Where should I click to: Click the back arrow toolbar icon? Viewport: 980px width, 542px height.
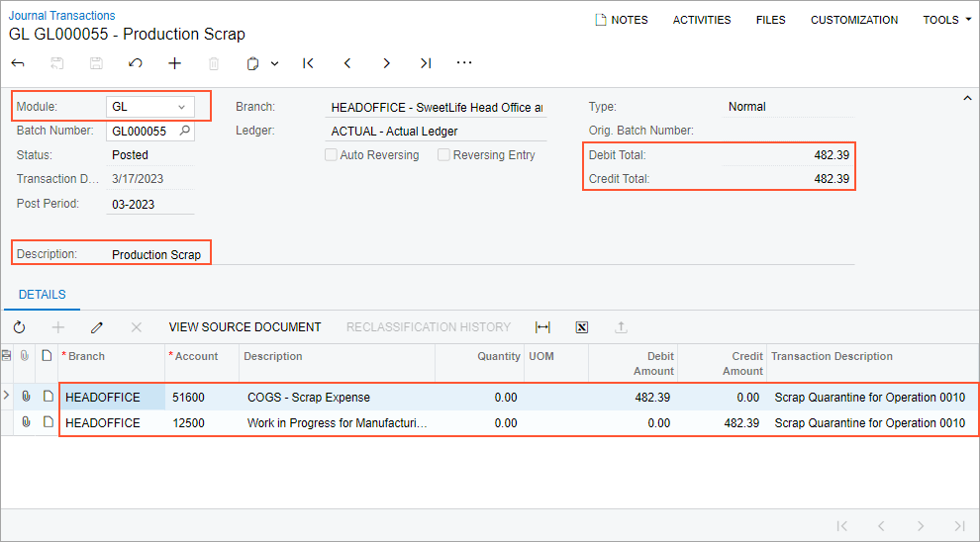(x=18, y=63)
